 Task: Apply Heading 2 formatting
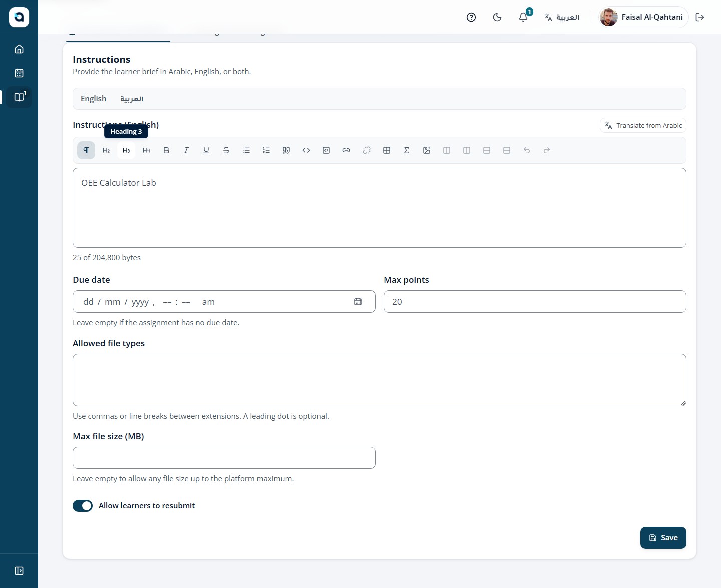(106, 150)
